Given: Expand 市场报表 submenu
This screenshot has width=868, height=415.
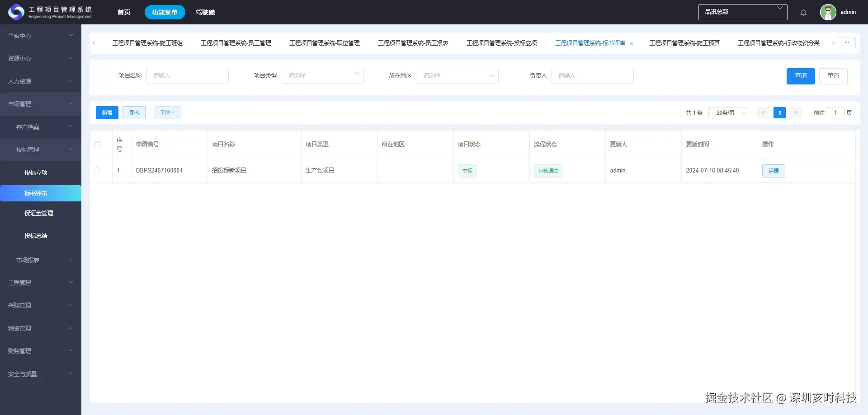Looking at the screenshot, I should point(41,260).
